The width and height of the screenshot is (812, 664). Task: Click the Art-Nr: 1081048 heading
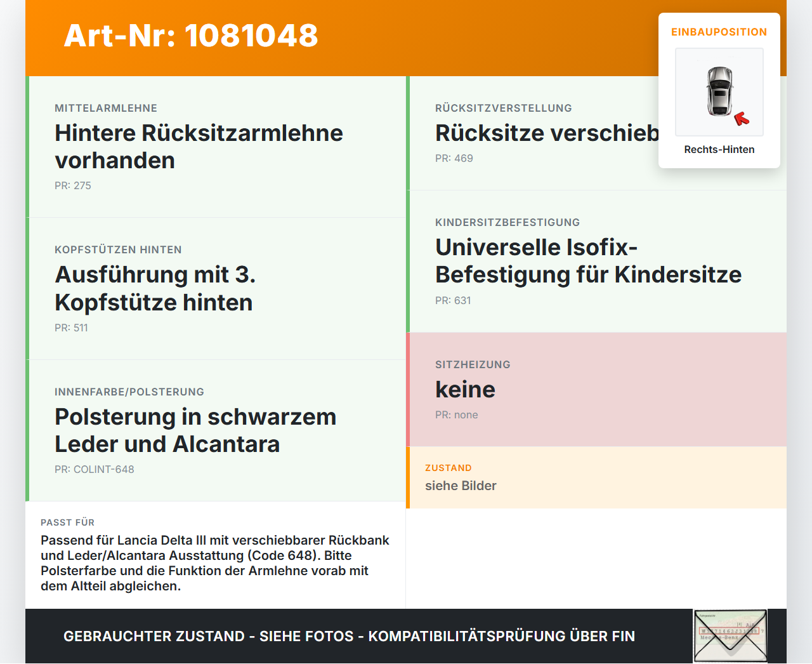click(191, 36)
